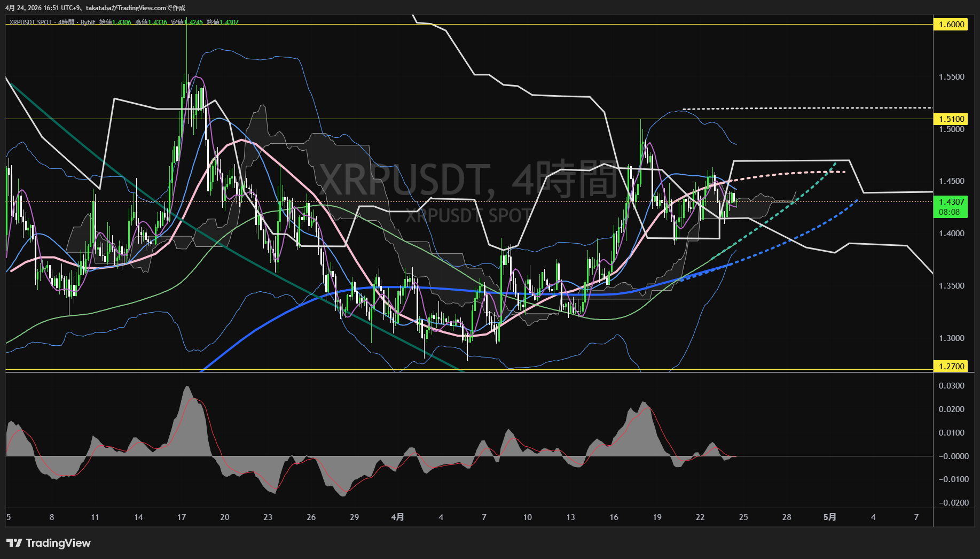Click date 17 on the time axis

click(x=182, y=517)
